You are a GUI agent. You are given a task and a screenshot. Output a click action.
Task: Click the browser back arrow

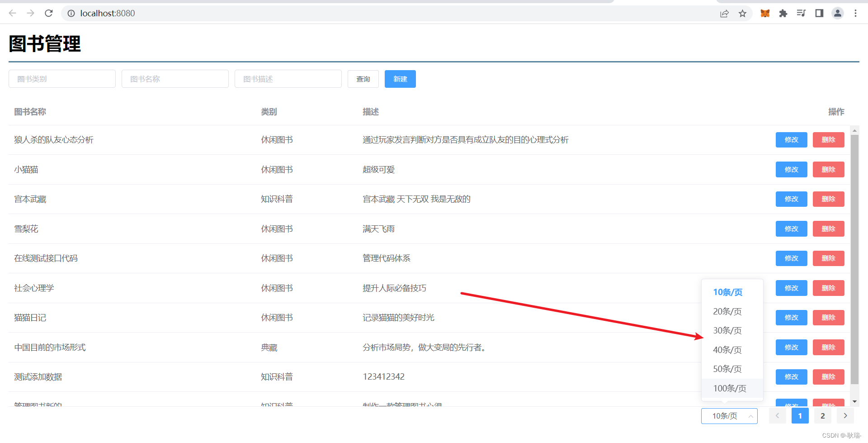click(x=13, y=13)
